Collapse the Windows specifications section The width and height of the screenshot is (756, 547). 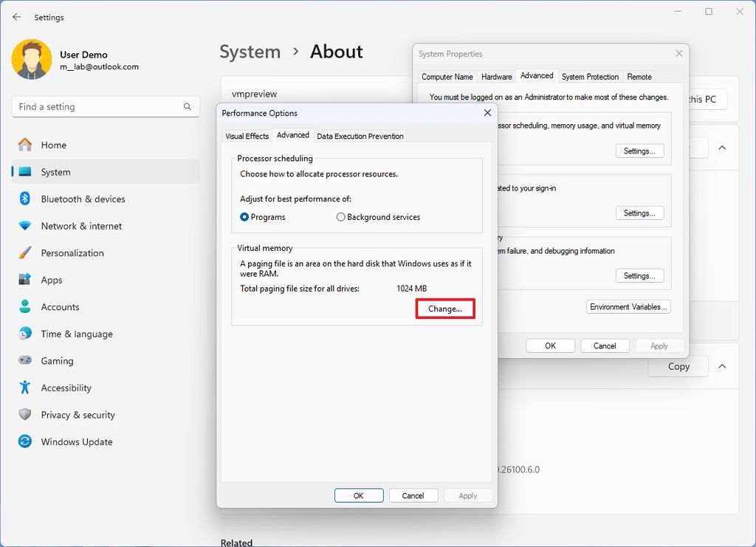point(722,366)
